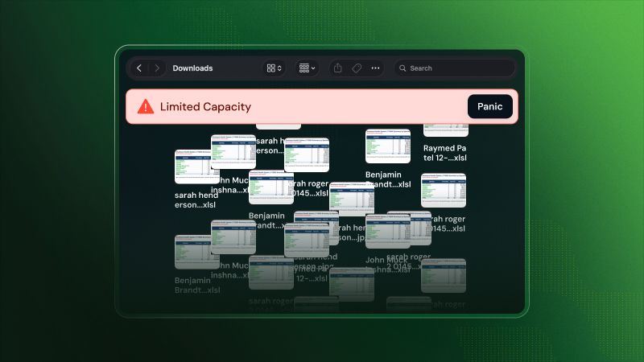Select the Raymed Patel 12-...xlsl file label
Screen dimensions: 644x362
click(x=445, y=153)
